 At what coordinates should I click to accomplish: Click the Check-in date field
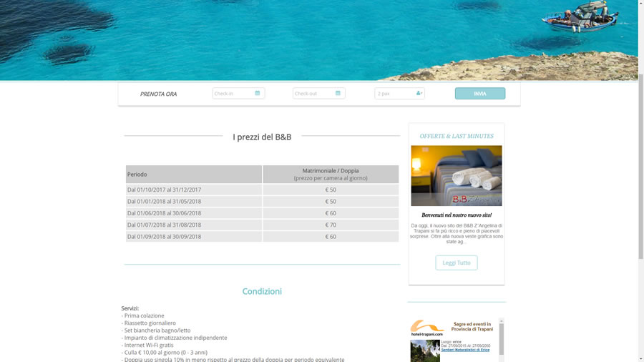(238, 93)
